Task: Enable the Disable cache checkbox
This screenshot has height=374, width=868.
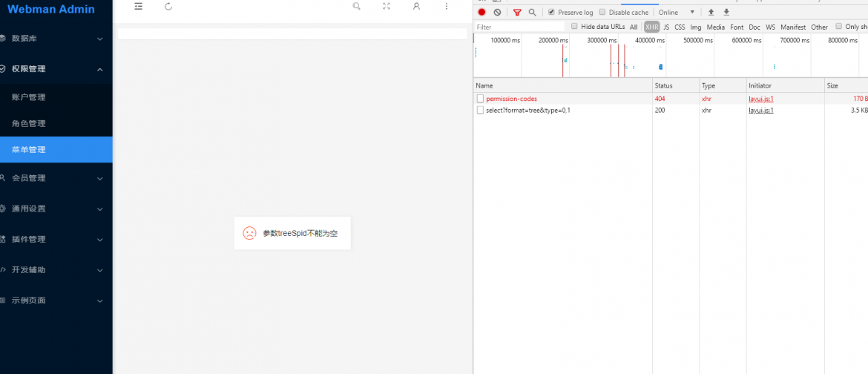Action: 602,12
